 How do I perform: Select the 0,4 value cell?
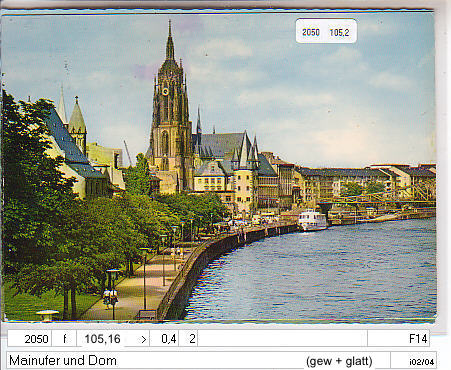pyautogui.click(x=165, y=339)
